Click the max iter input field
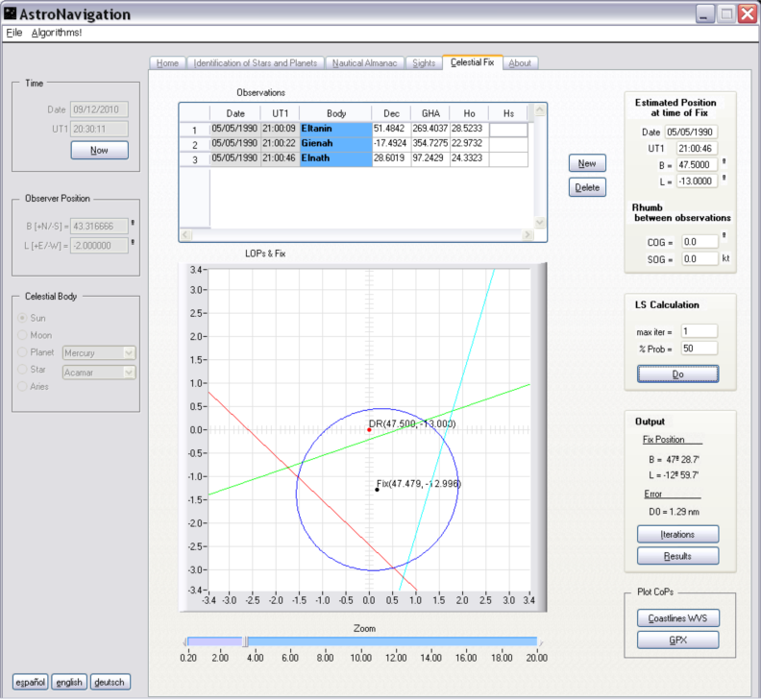 [700, 331]
